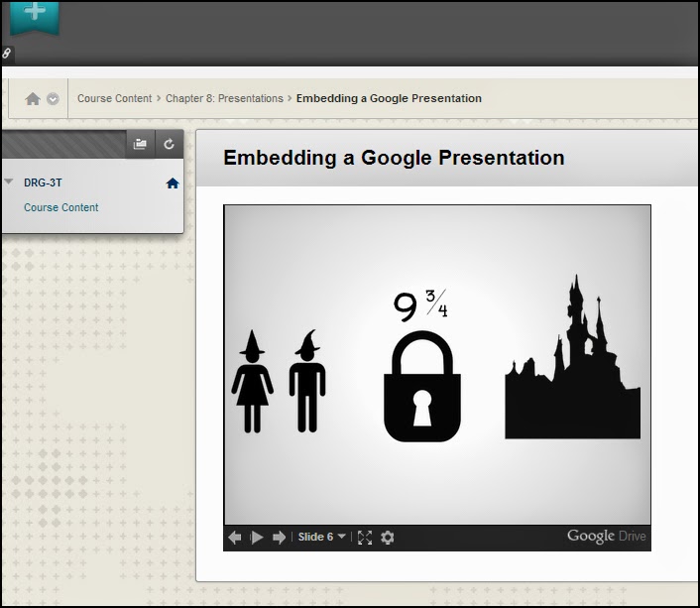This screenshot has height=608, width=700.
Task: Click the page heading Embedding a Google Presentation
Action: [x=394, y=158]
